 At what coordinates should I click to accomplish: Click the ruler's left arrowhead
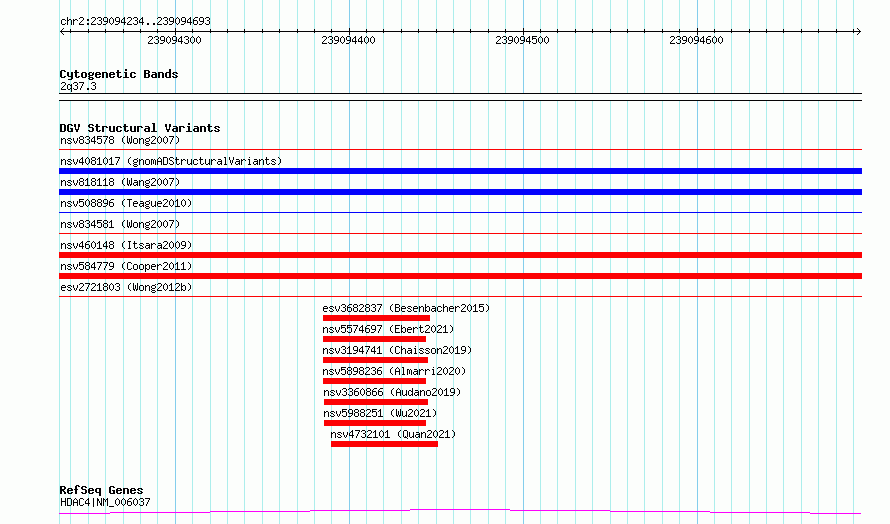point(62,31)
